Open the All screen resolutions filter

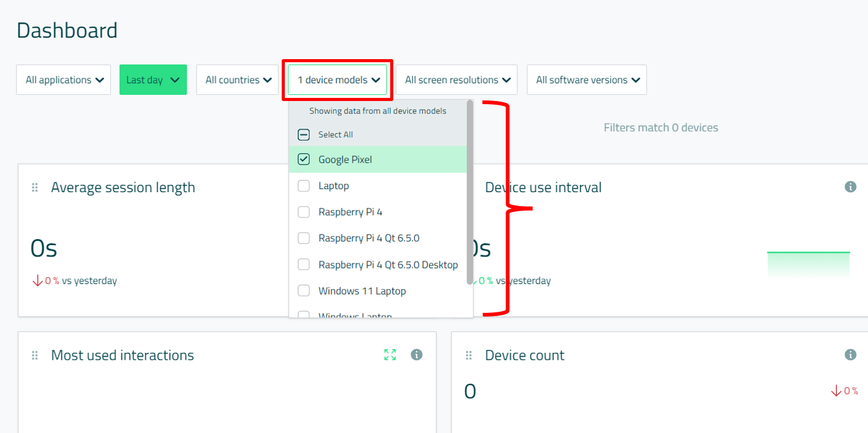click(x=457, y=80)
